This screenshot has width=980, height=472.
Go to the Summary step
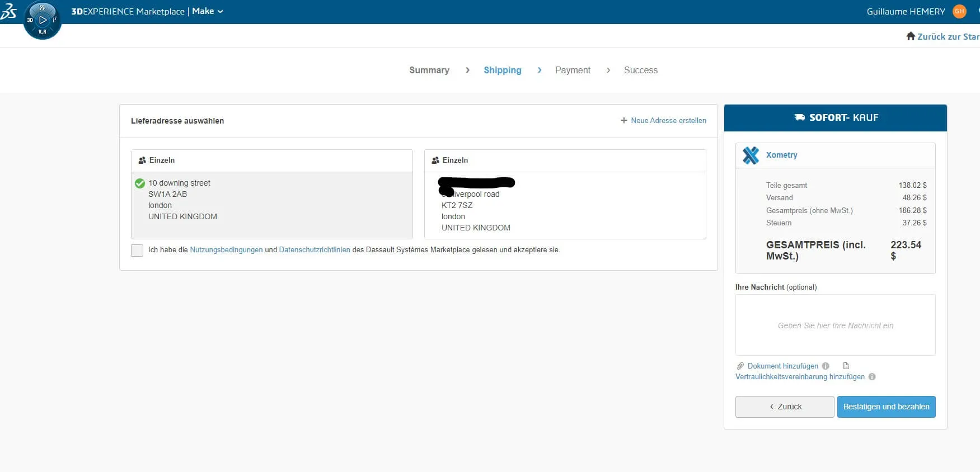pyautogui.click(x=429, y=70)
